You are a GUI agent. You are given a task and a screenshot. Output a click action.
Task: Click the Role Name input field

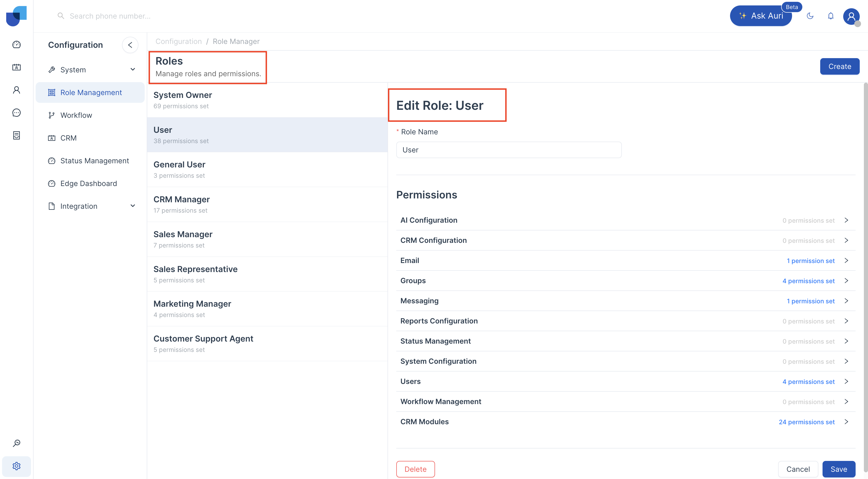[508, 150]
